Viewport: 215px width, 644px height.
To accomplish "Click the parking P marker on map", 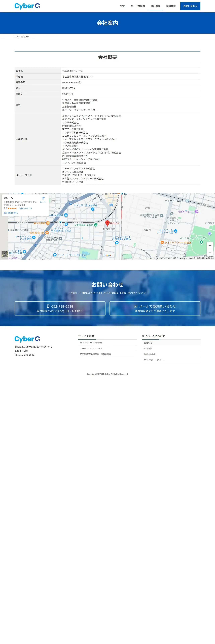I will [x=209, y=234].
